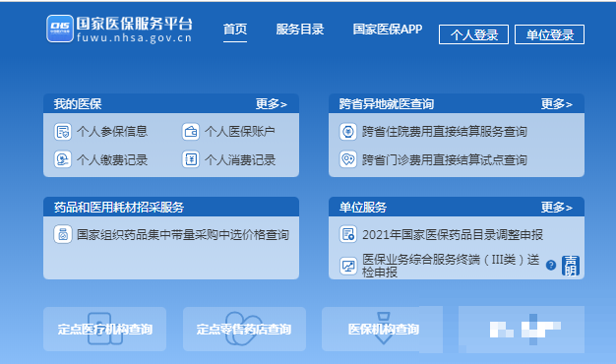Click the 医保业务综合服务终端 monitor icon
The image size is (616, 364).
tap(348, 267)
